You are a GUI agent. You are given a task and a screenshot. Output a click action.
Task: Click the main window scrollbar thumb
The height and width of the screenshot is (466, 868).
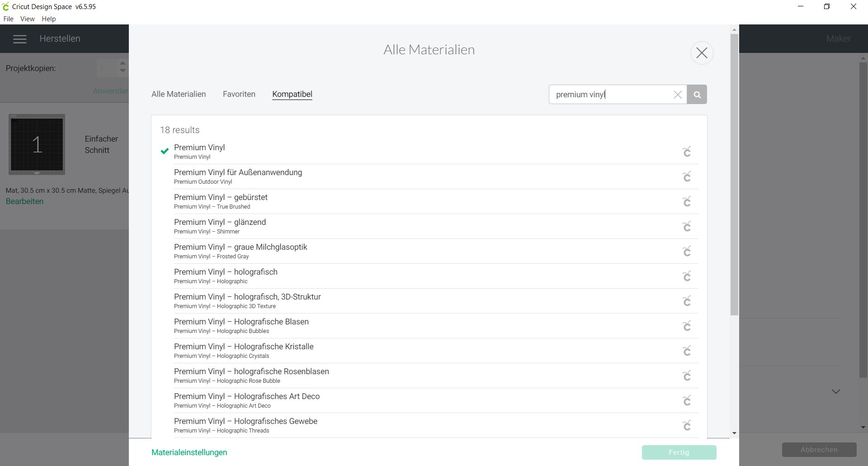click(863, 219)
